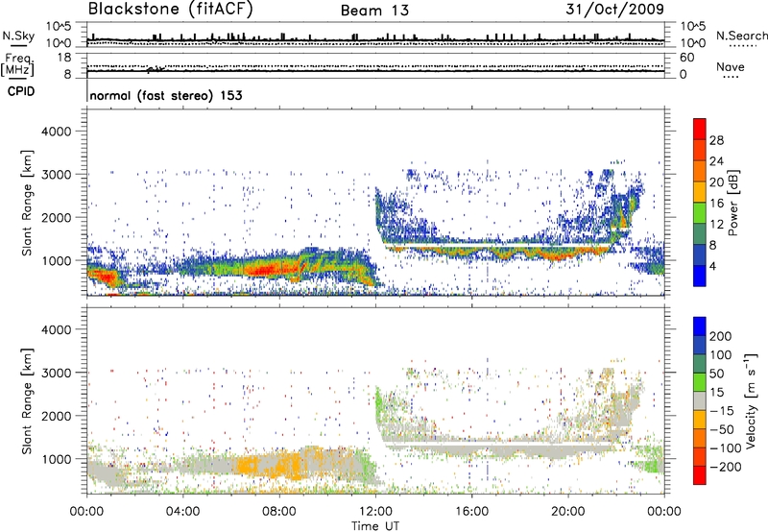The width and height of the screenshot is (768, 532).
Task: Click the "N.Sky" legend label
Action: (18, 36)
